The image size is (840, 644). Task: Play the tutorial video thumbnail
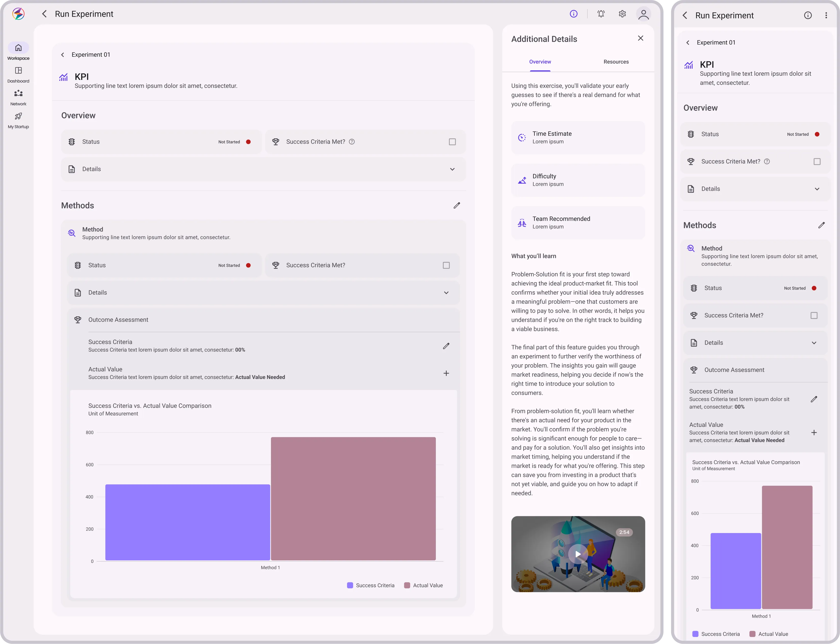pyautogui.click(x=578, y=554)
